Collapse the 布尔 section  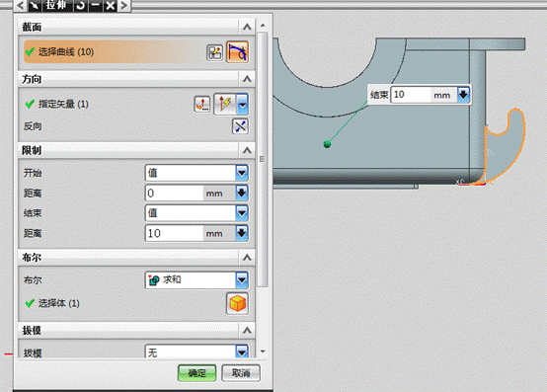[x=247, y=258]
